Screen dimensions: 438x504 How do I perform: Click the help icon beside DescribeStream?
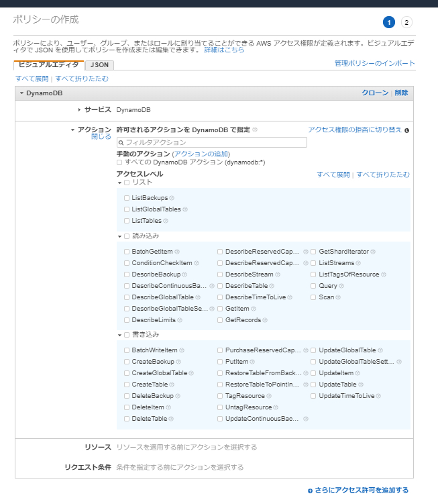(x=278, y=274)
